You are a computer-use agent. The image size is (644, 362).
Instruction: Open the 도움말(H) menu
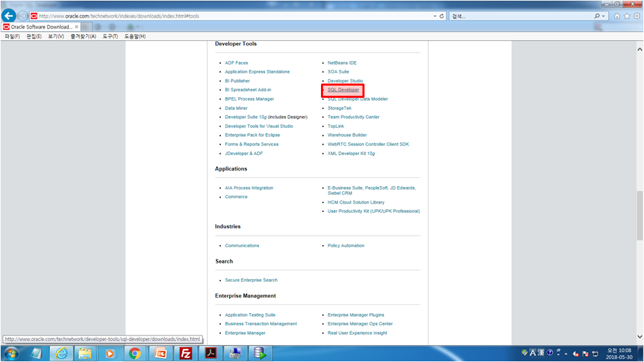click(135, 36)
